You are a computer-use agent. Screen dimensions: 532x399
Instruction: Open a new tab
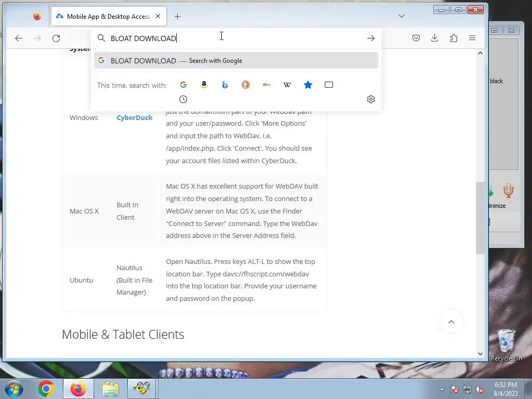point(178,16)
